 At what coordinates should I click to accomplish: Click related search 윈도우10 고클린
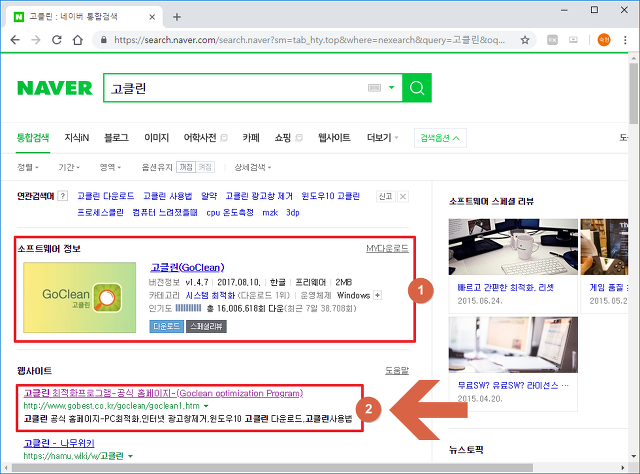click(x=331, y=196)
